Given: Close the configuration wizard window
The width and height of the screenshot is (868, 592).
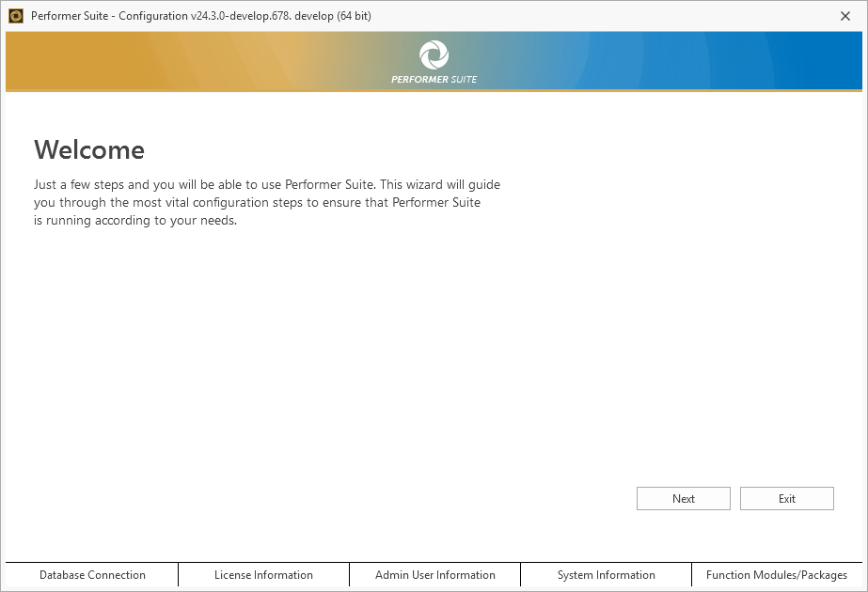Looking at the screenshot, I should pyautogui.click(x=844, y=16).
